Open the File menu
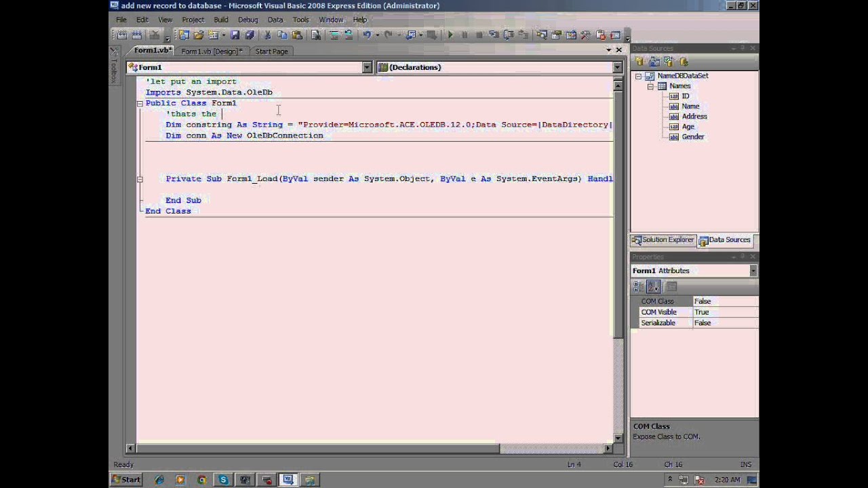 (x=121, y=20)
